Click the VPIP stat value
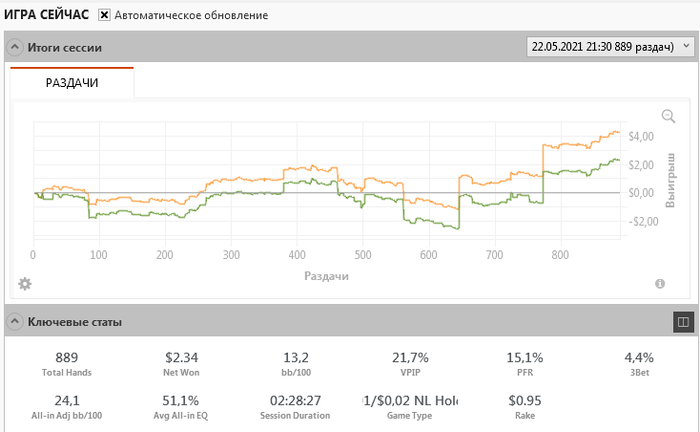This screenshot has height=432, width=700. (410, 357)
